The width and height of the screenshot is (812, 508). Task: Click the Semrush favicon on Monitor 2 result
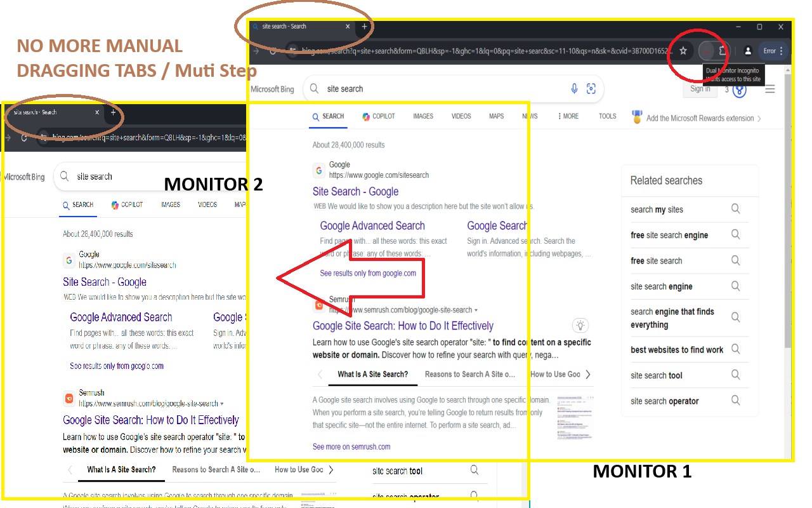coord(69,398)
